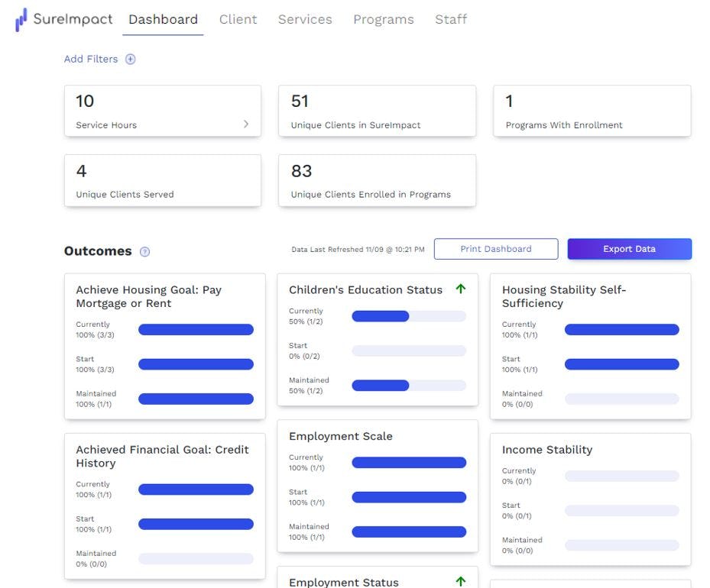
Task: Click the Outcomes help question mark icon
Action: tap(145, 252)
